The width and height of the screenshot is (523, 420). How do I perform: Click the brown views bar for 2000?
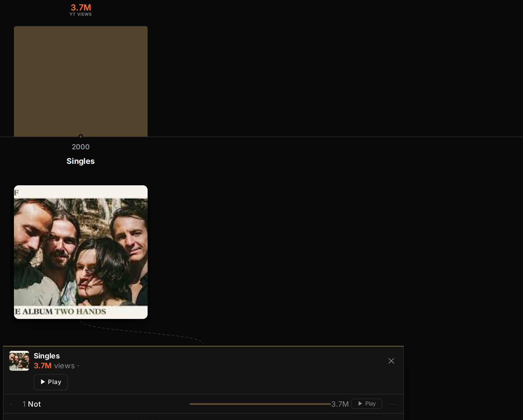[x=81, y=81]
